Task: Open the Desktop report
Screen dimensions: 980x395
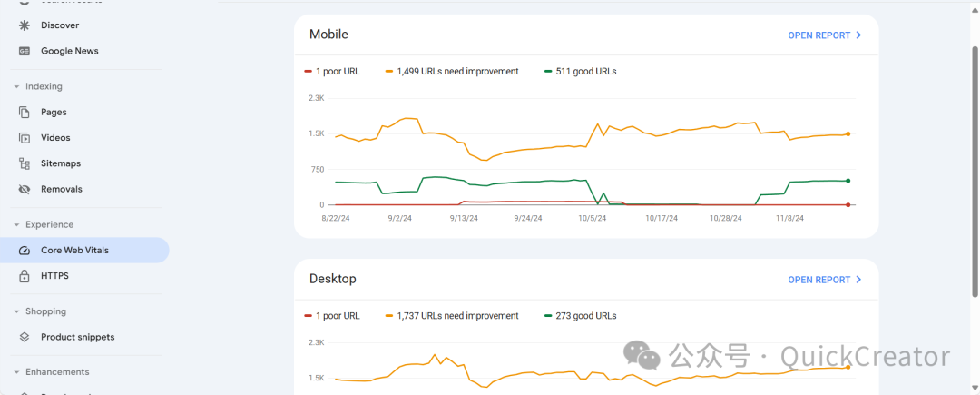Action: pyautogui.click(x=824, y=280)
